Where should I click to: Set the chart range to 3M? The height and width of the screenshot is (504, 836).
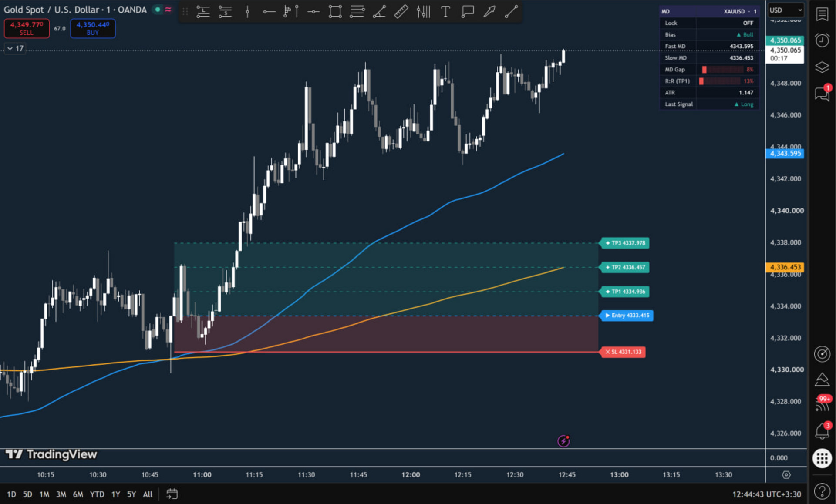tap(61, 494)
